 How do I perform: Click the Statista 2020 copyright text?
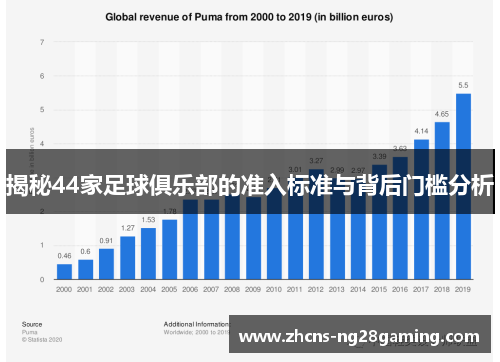(x=42, y=340)
